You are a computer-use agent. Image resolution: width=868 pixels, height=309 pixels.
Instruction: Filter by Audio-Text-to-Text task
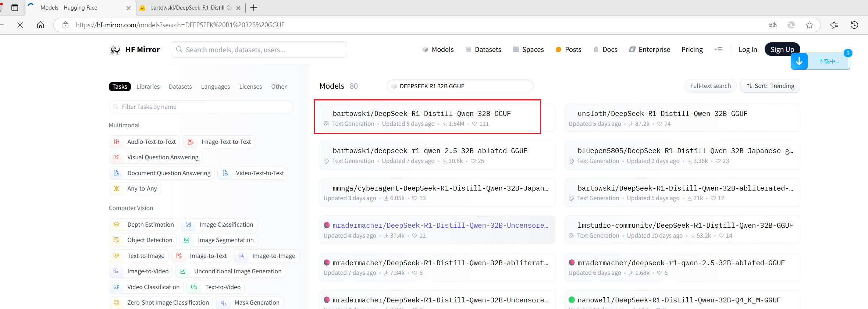click(145, 142)
